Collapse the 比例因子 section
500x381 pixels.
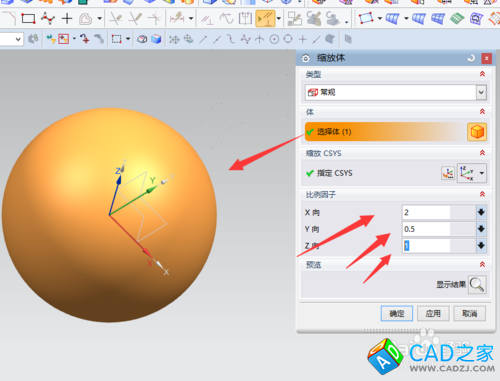click(482, 194)
